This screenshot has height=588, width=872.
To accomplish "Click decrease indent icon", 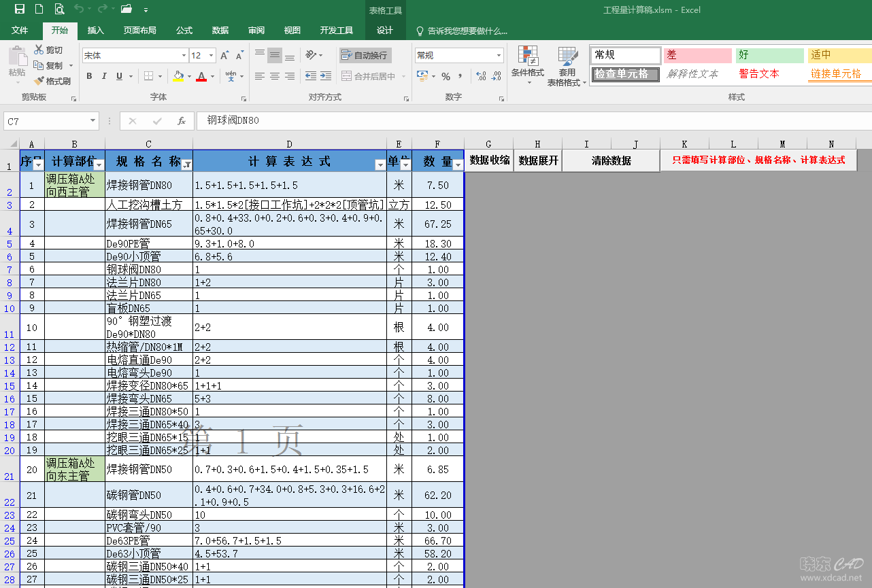I will pos(311,76).
